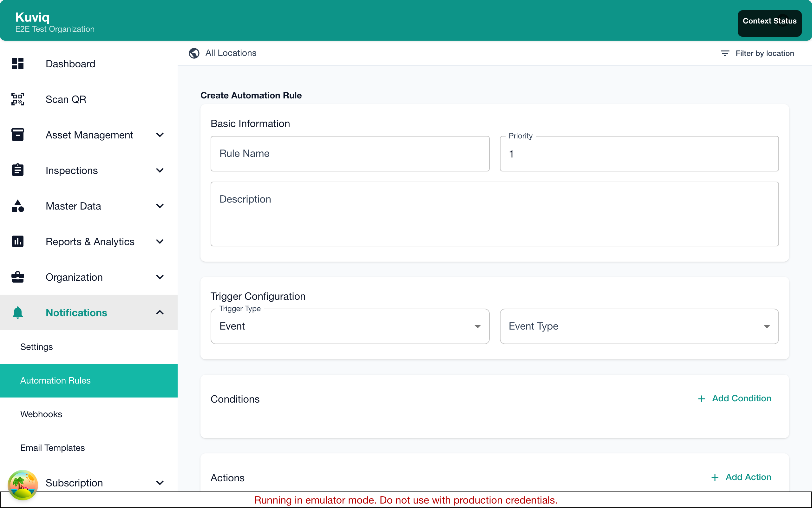Image resolution: width=812 pixels, height=508 pixels.
Task: Click the Conditions heading
Action: pos(235,399)
